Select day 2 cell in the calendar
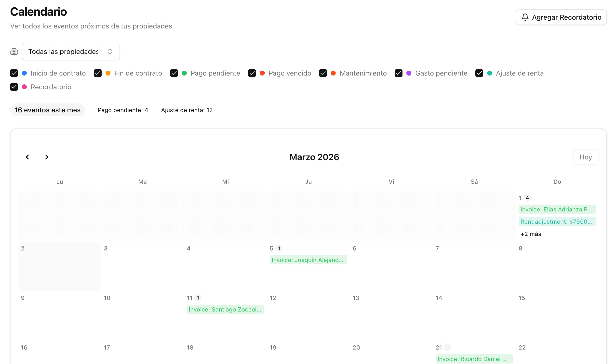Viewport: 616px width, 364px height. [x=60, y=266]
